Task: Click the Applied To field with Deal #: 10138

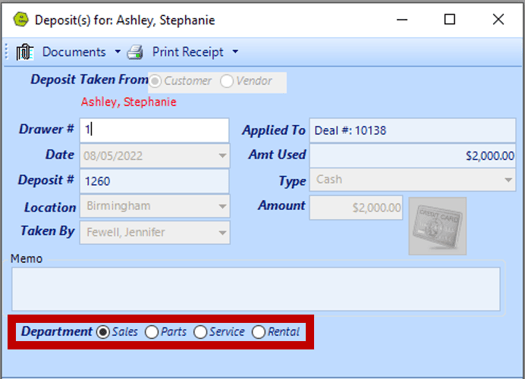Action: (412, 130)
